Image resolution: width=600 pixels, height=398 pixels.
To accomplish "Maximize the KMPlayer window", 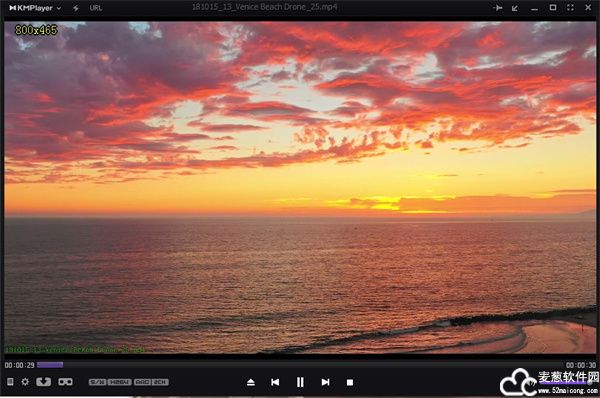I will coord(553,7).
